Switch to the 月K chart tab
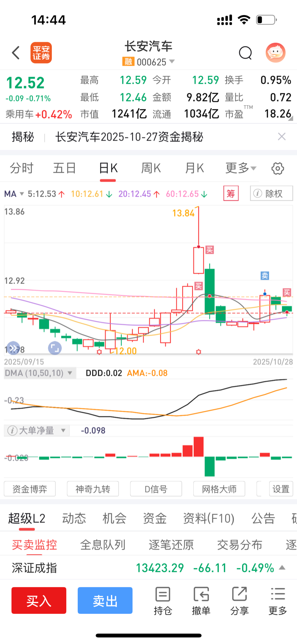The height and width of the screenshot is (644, 297). coord(194,168)
